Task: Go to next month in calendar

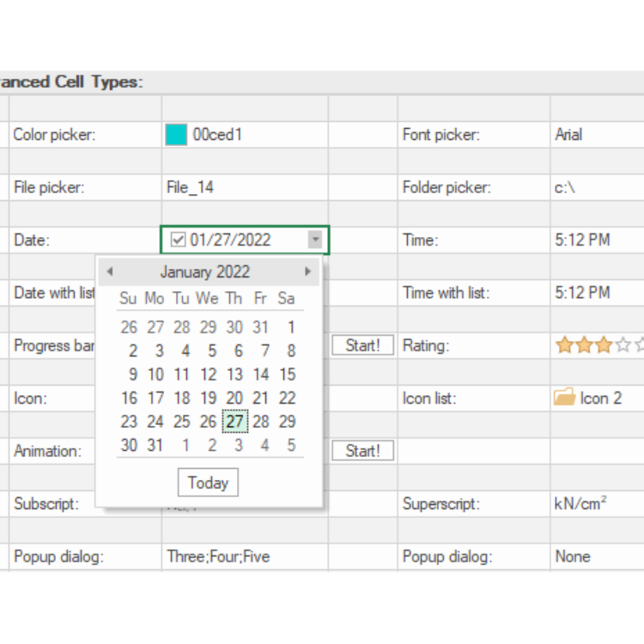Action: 307,272
